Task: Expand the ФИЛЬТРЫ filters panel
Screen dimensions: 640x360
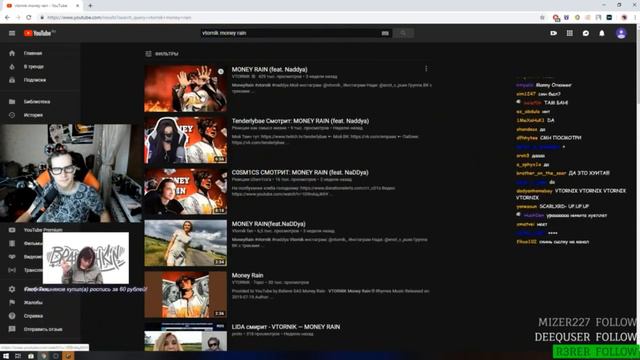Action: pos(162,54)
